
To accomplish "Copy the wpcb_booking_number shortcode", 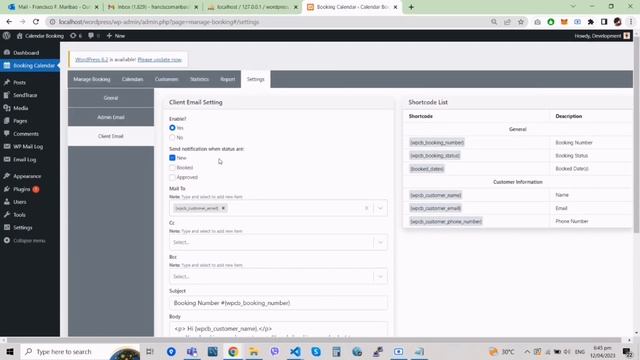I will click(437, 143).
